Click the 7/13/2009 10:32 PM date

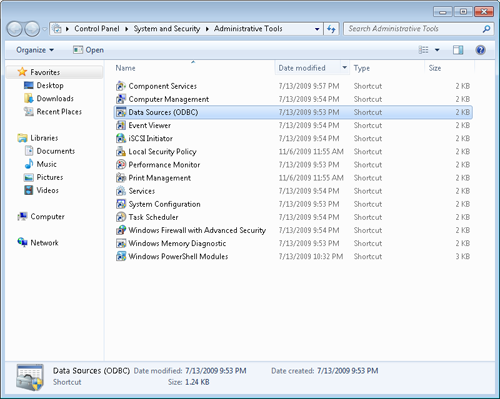tap(311, 256)
